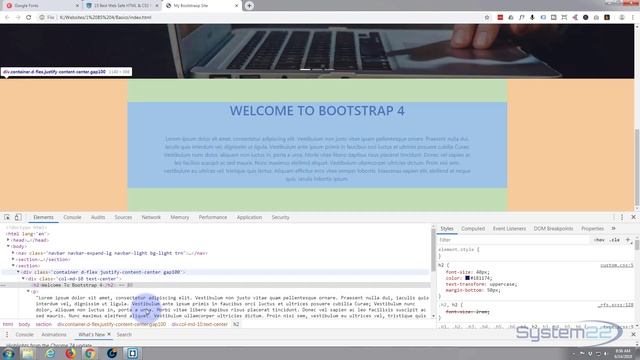Click the color swatch for #181174
Viewport: 640px width, 360px height.
point(467,278)
